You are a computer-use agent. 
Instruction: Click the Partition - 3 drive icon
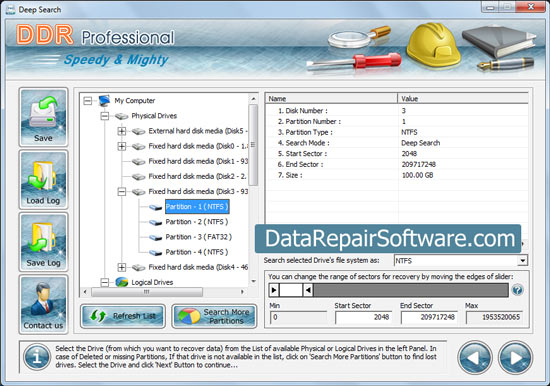click(155, 237)
